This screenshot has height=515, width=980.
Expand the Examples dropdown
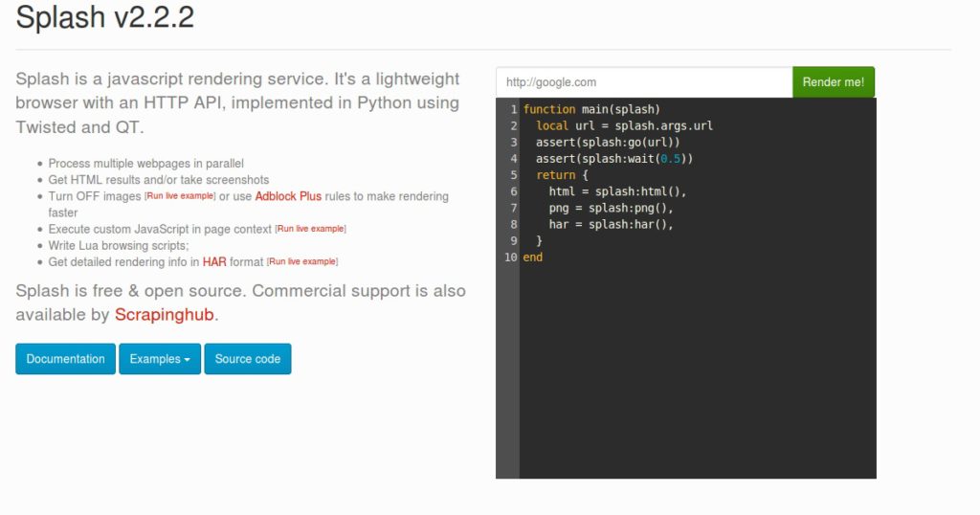click(160, 359)
